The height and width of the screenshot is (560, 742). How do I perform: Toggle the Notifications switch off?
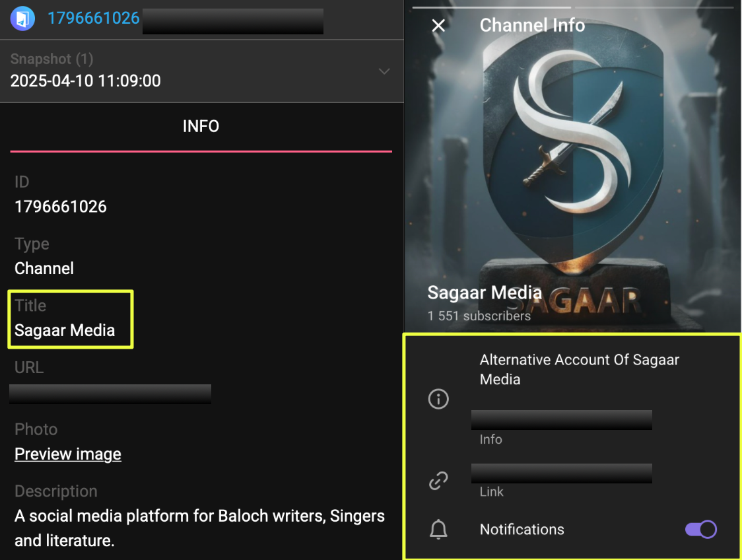[x=700, y=530]
